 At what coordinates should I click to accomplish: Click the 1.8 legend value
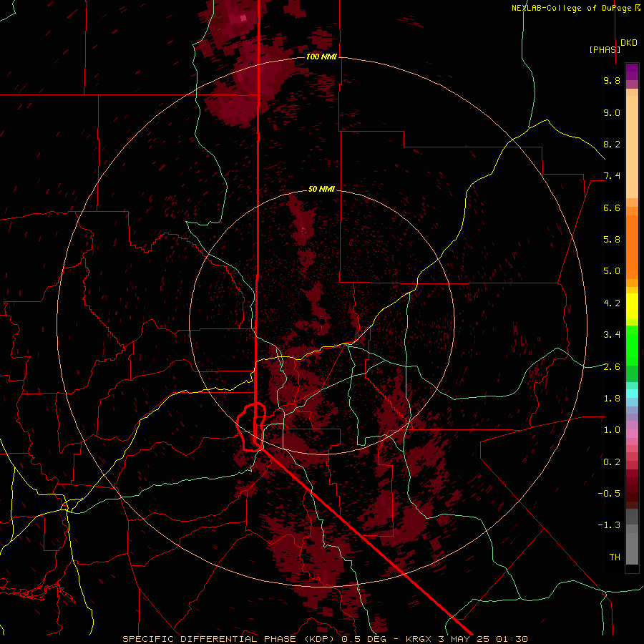[x=612, y=399]
